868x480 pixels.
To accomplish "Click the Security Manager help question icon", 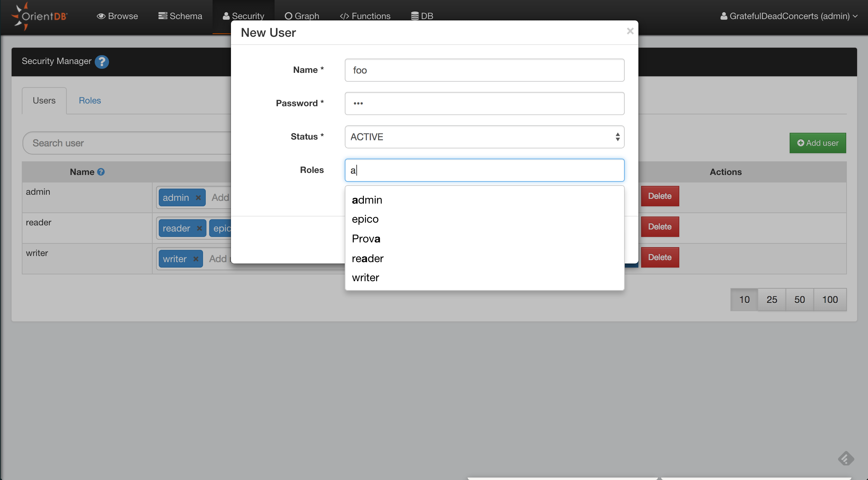I will point(102,62).
